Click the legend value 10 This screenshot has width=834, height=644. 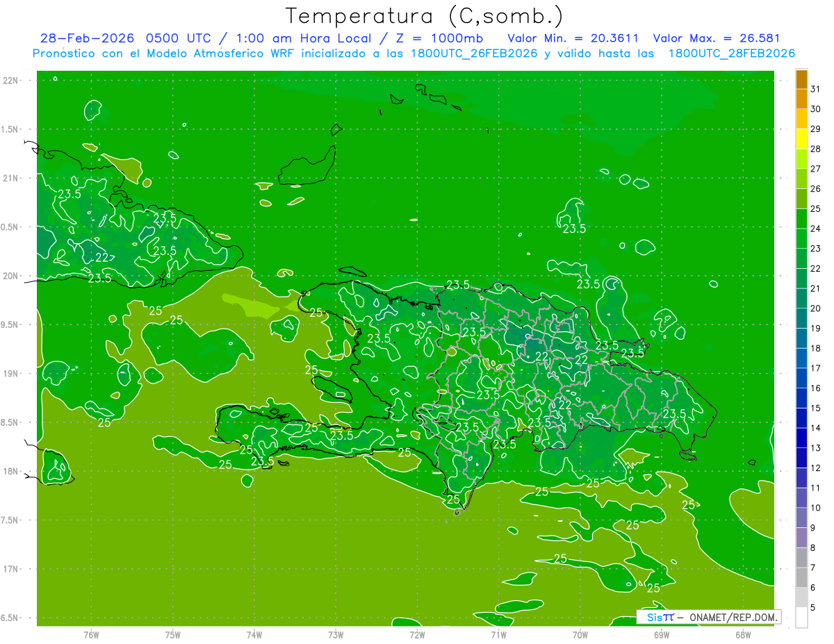[x=816, y=508]
